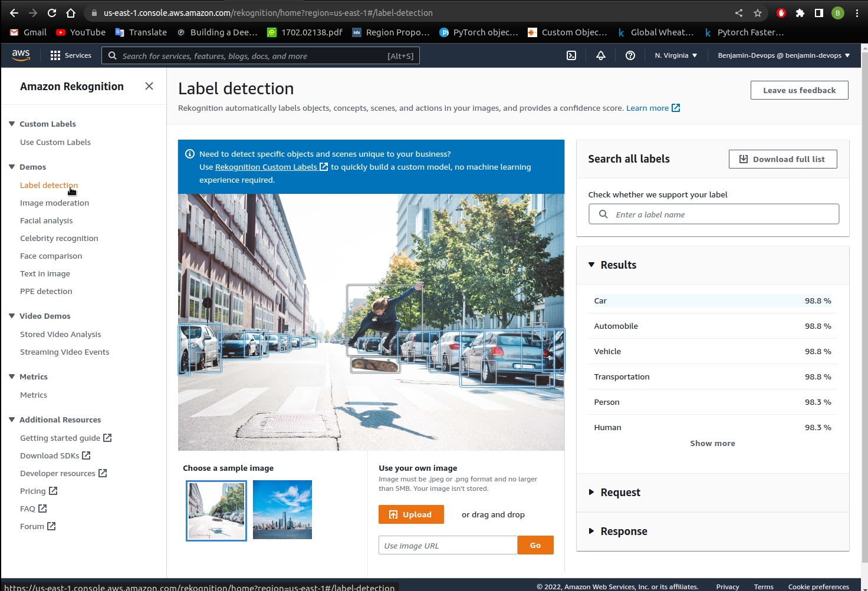
Task: Open the N. Virginia region dropdown
Action: point(676,55)
